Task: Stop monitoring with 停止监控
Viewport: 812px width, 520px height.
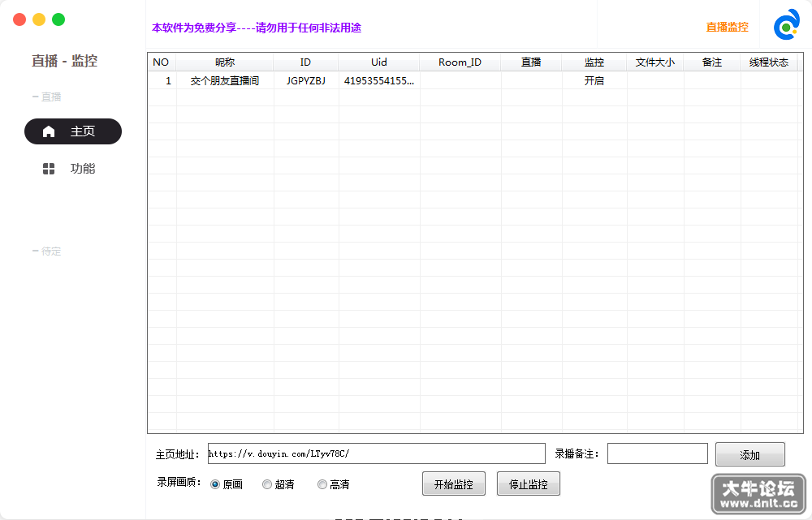Action: point(529,483)
